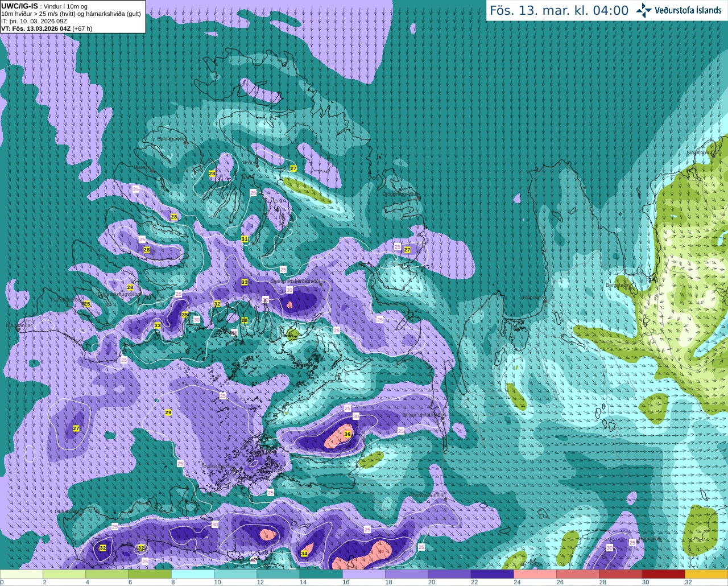728x586 pixels.
Task: Pick the dark red 30–32 m/s swatch
Action: 664,574
